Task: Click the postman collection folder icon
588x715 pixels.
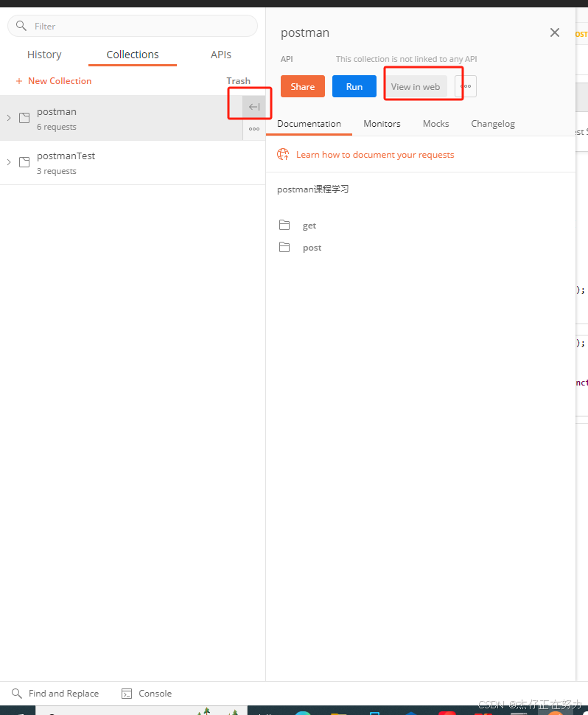Action: (24, 118)
